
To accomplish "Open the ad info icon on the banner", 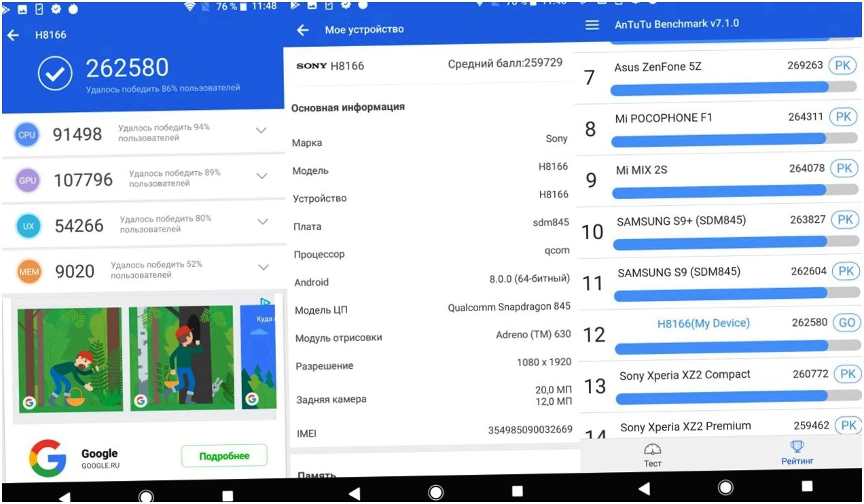I will (x=266, y=302).
